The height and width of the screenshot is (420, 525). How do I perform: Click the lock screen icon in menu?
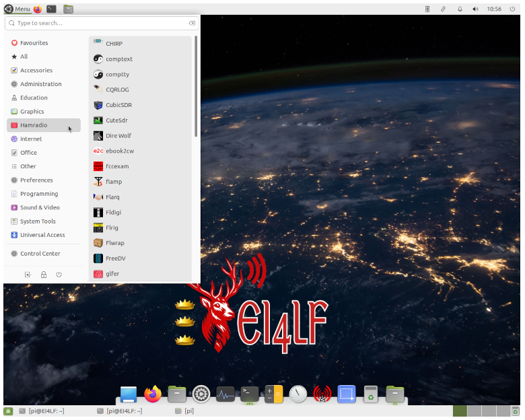(44, 275)
